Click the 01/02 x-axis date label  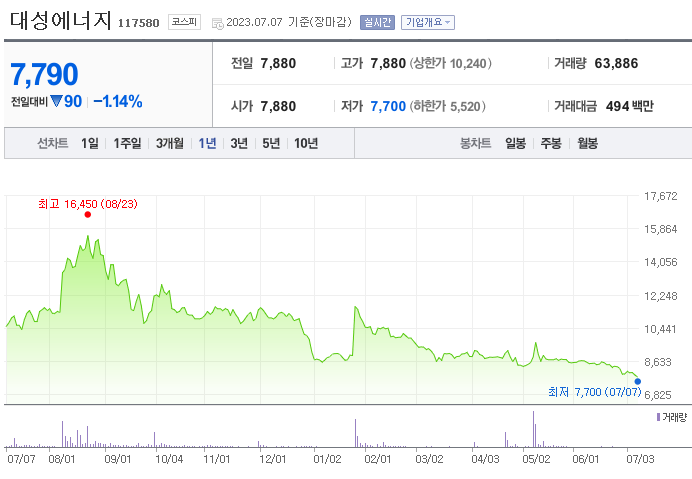(x=327, y=459)
